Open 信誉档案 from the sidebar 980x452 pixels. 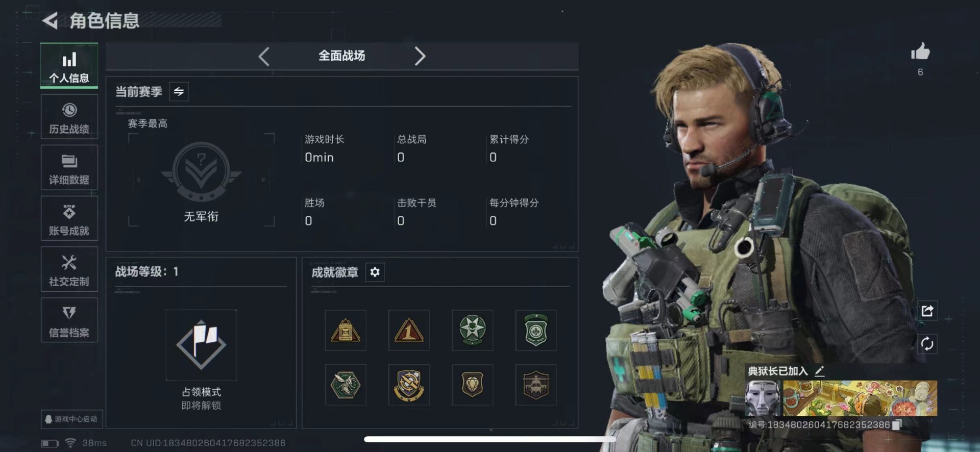point(69,320)
